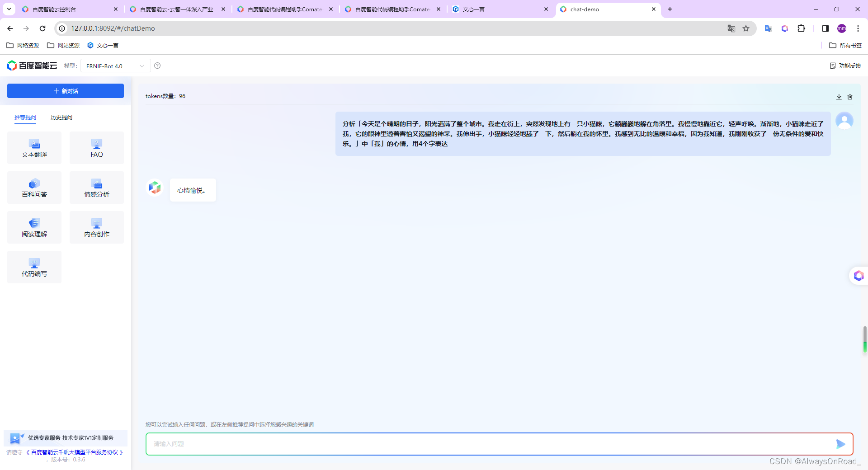Switch to the 历史提问 tab
The height and width of the screenshot is (470, 868).
click(x=61, y=117)
